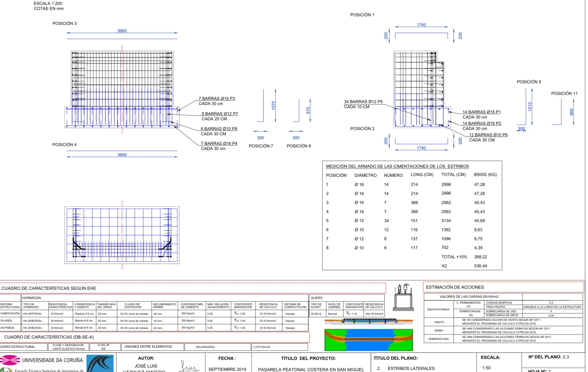Viewport: 588px width, 372px height.
Task: Select the POSICIÓN 2 label
Action: click(362, 129)
